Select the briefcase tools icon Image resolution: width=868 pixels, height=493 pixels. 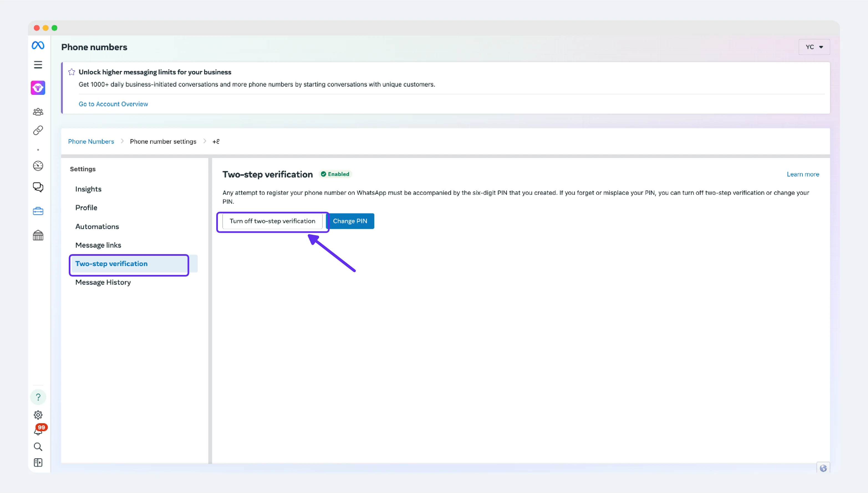point(38,211)
